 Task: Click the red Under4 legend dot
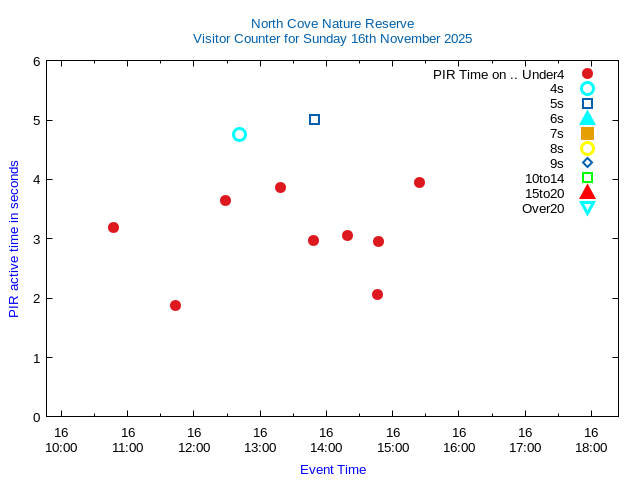(x=587, y=74)
